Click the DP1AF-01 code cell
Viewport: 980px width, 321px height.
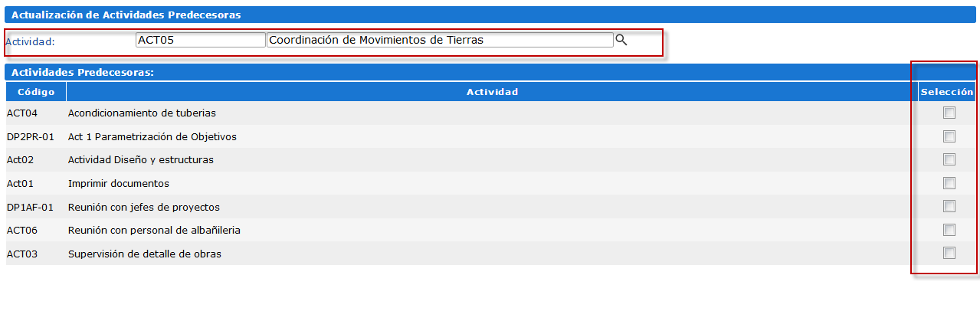30,207
